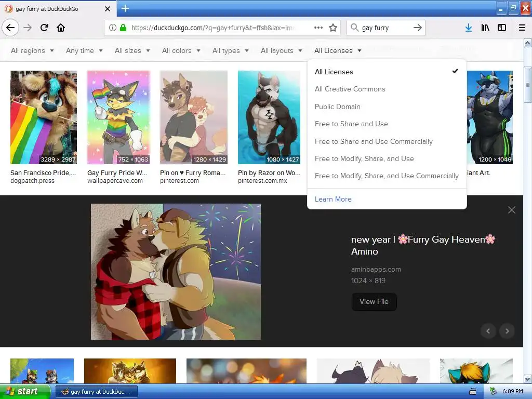Viewport: 532px width, 399px height.
Task: Collapse the All Licenses dropdown
Action: [x=338, y=50]
